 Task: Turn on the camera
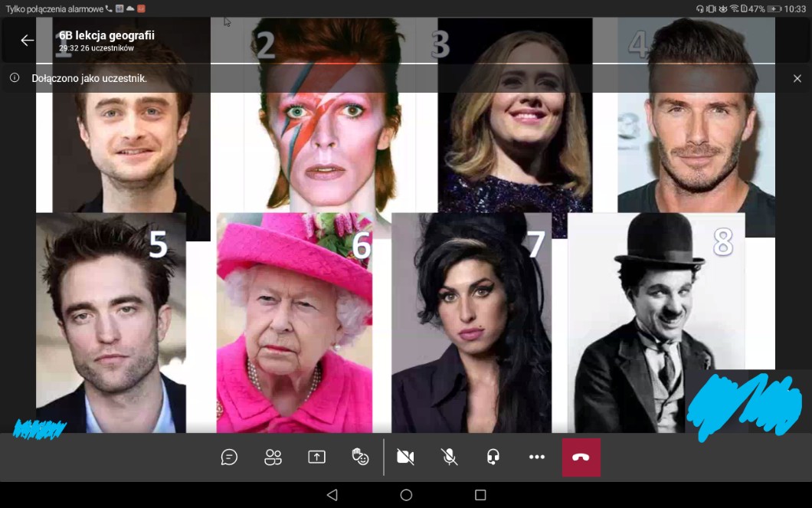(405, 457)
